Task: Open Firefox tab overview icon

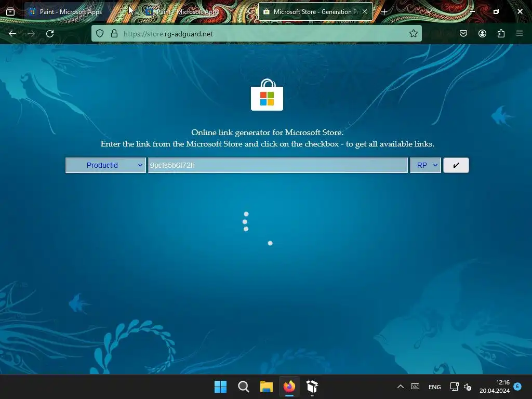Action: coord(10,11)
